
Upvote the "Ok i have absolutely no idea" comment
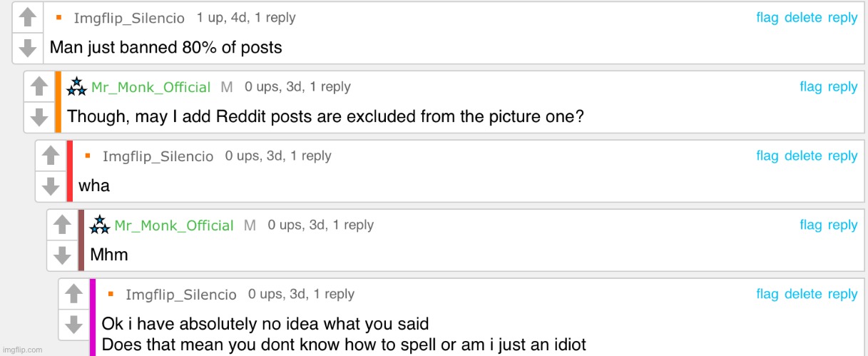73,295
